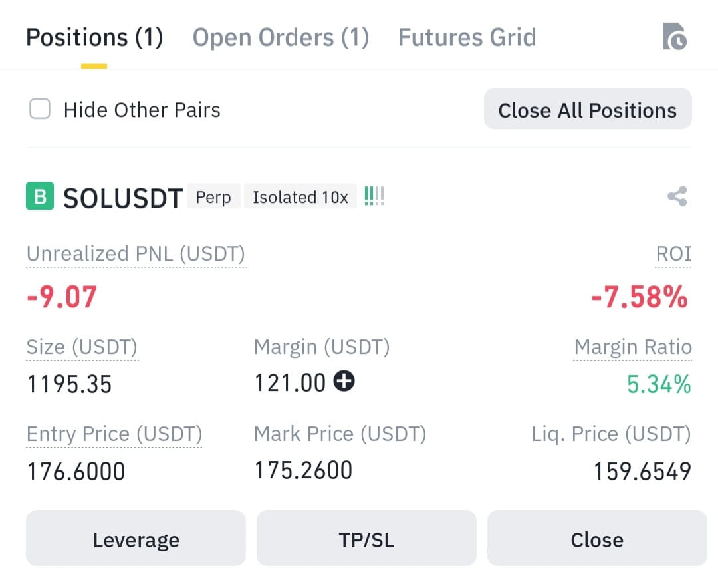The height and width of the screenshot is (588, 718).
Task: Share the SOLUSDT position
Action: pos(677,196)
